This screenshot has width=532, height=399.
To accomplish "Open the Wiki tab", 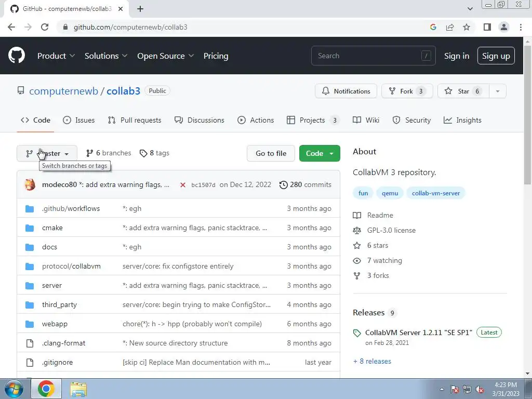I will tap(366, 120).
